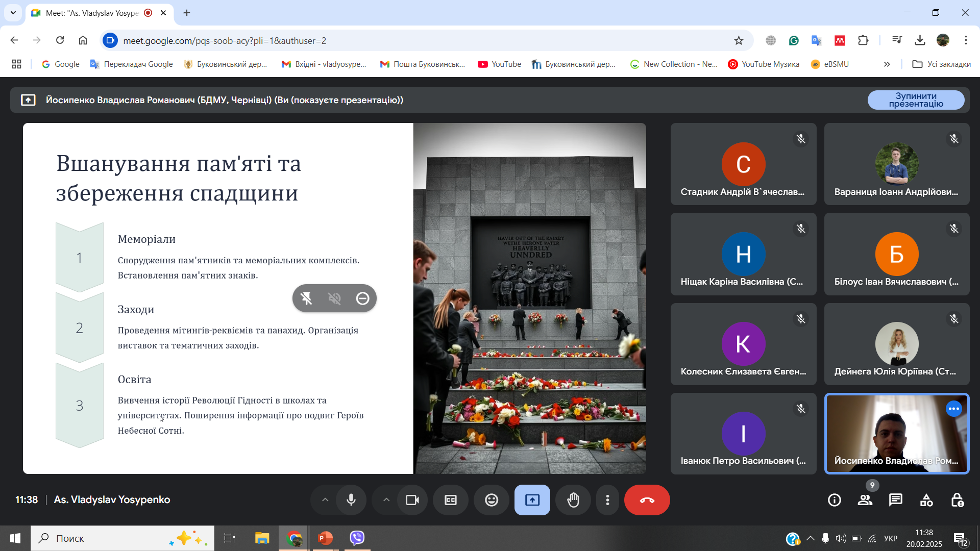Turn off the camera button
980x551 pixels.
click(412, 500)
